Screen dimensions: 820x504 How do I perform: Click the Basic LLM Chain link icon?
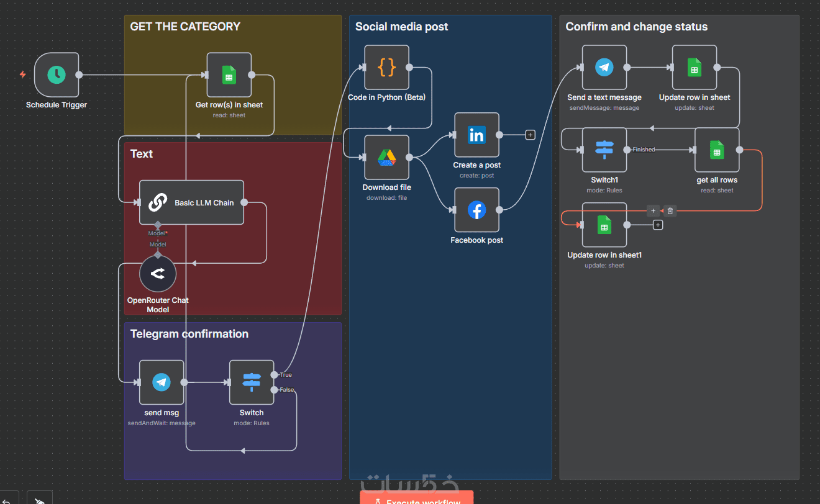tap(158, 202)
